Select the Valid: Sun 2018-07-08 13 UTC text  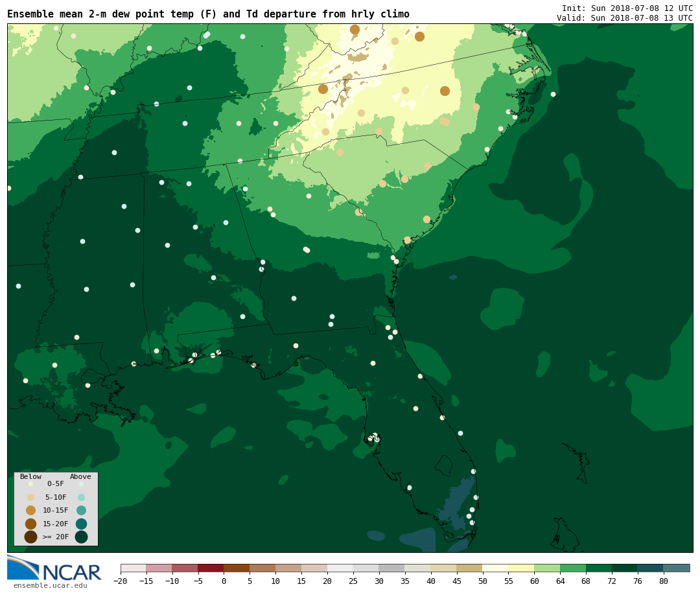click(x=625, y=18)
